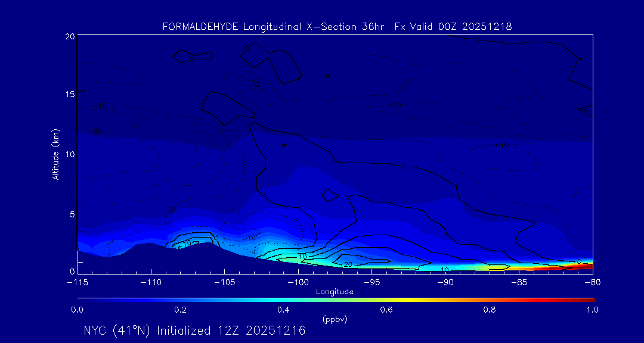The image size is (644, 343).
Task: Click the small diamond contour near 16 km
Action: pos(327,76)
